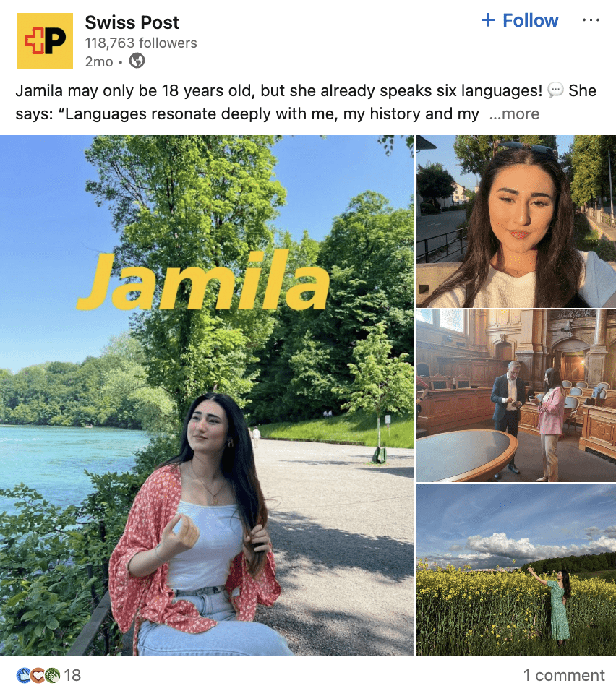616x691 pixels.
Task: Open the Swiss Post page name link
Action: 132,22
